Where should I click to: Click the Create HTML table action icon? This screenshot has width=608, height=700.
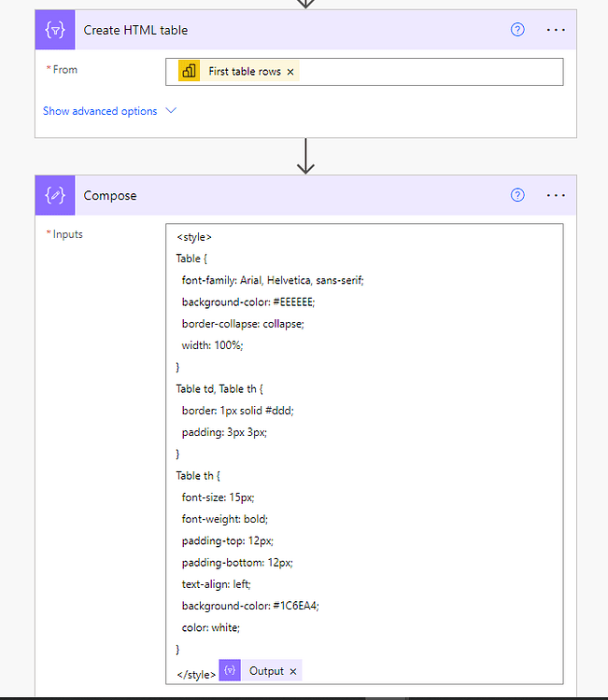[55, 30]
